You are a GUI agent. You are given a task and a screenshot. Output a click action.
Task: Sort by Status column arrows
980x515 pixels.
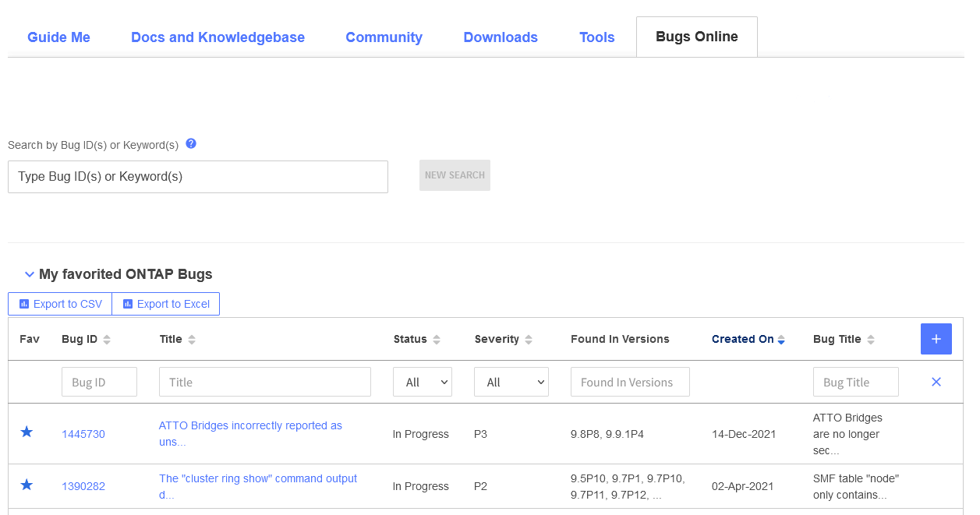(437, 340)
